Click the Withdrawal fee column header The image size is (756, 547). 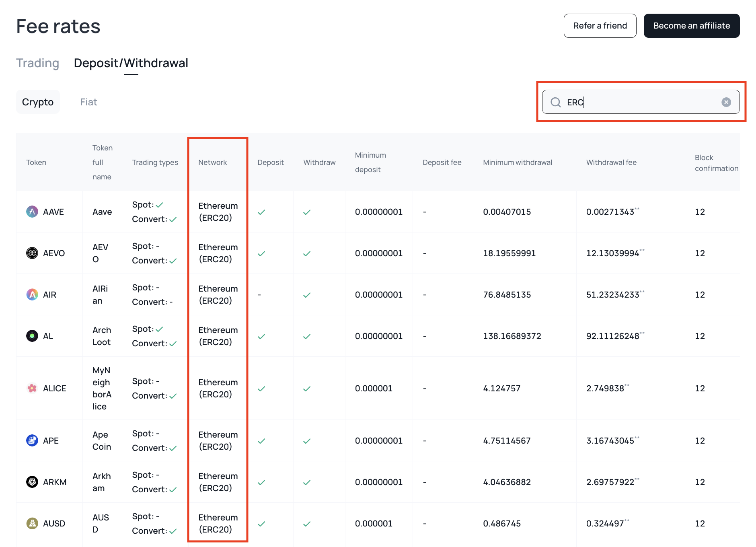pos(611,162)
